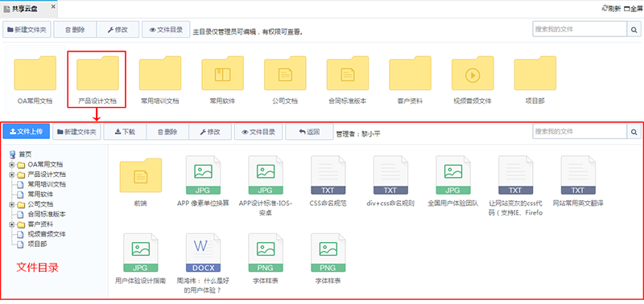Open the 公司文档 large folder icon
Image resolution: width=644 pixels, height=304 pixels.
pos(285,72)
